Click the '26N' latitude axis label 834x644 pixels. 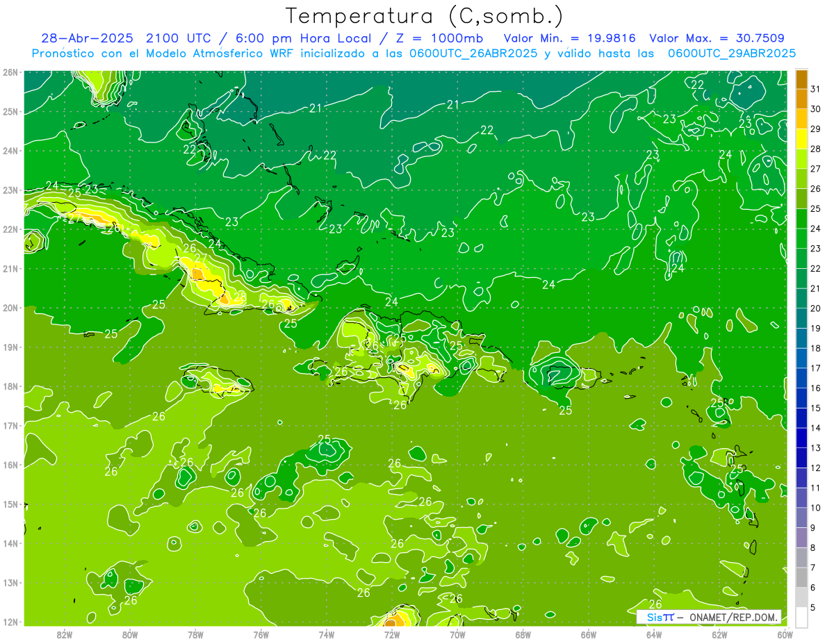point(11,72)
